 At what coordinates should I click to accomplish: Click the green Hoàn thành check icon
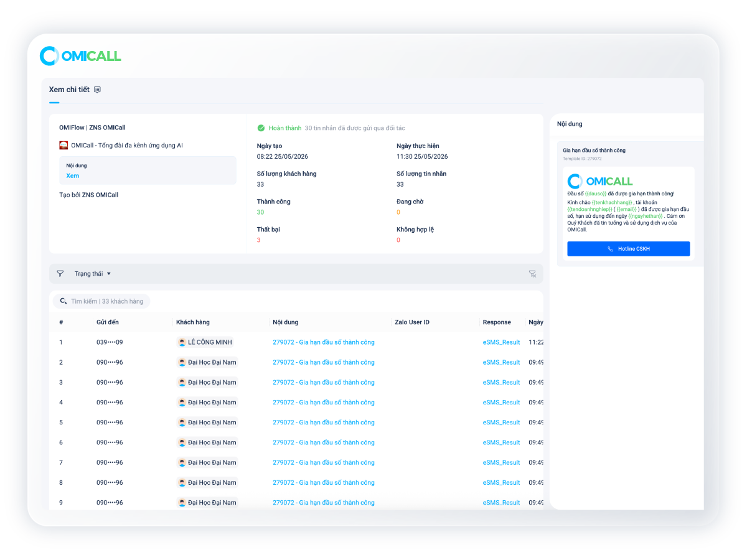click(x=261, y=128)
